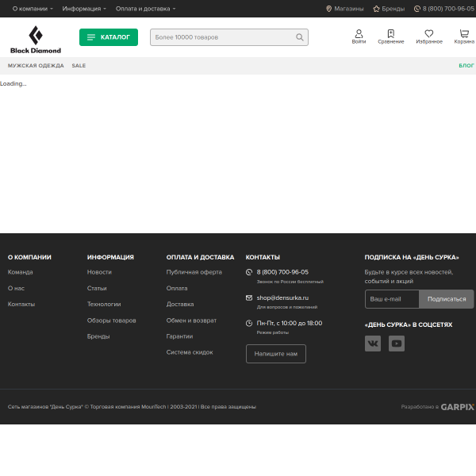Open footer 'Технологии' link
This screenshot has width=476, height=476.
[104, 304]
